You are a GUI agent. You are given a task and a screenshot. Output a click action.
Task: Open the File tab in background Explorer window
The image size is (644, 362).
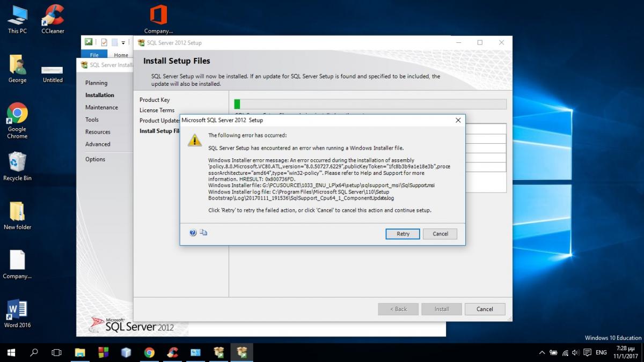(x=94, y=55)
